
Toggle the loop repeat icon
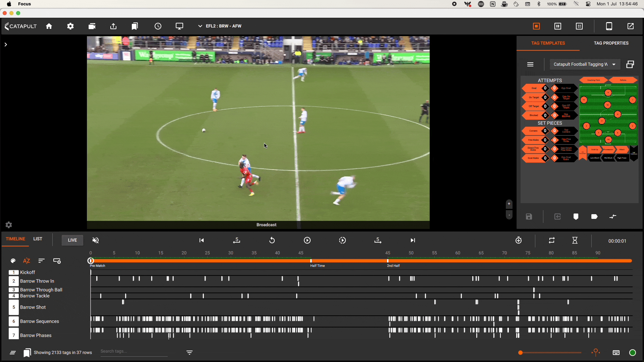pos(552,240)
